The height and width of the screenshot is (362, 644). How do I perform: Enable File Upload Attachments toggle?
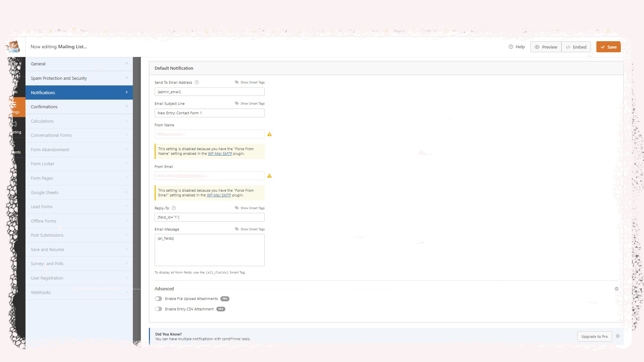(158, 299)
